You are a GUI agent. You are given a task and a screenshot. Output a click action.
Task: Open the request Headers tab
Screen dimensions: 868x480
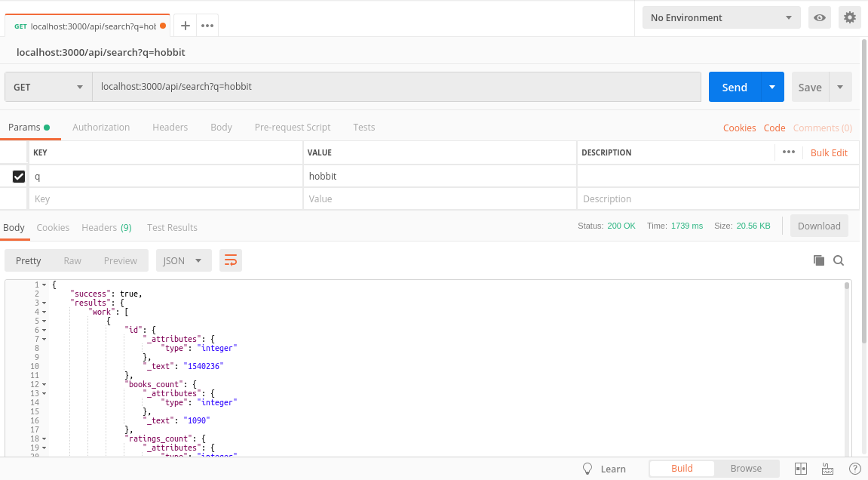pyautogui.click(x=170, y=127)
